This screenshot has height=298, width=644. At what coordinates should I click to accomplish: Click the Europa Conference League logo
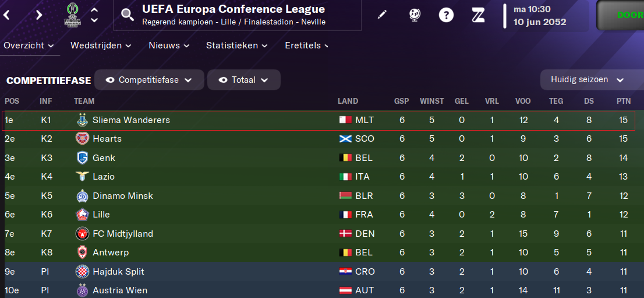point(74,15)
